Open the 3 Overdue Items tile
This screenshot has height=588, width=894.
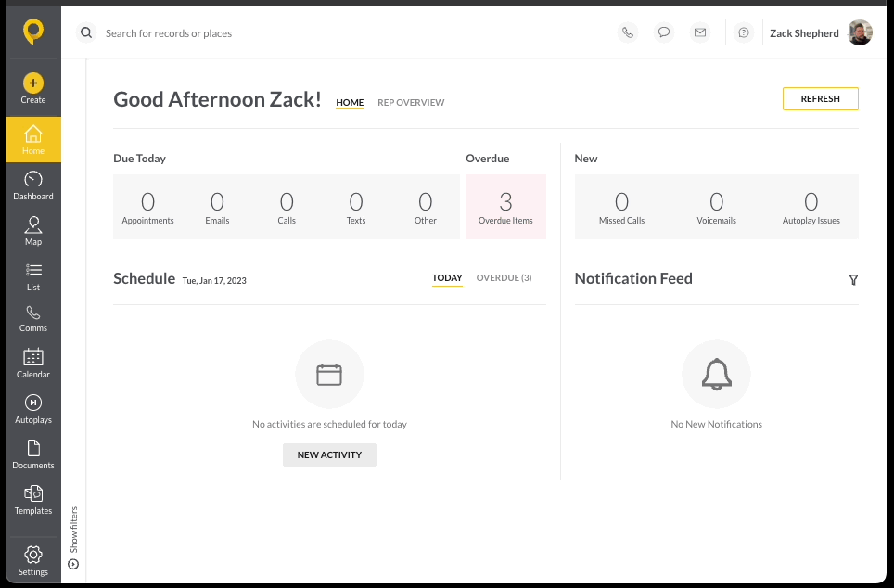click(x=505, y=207)
